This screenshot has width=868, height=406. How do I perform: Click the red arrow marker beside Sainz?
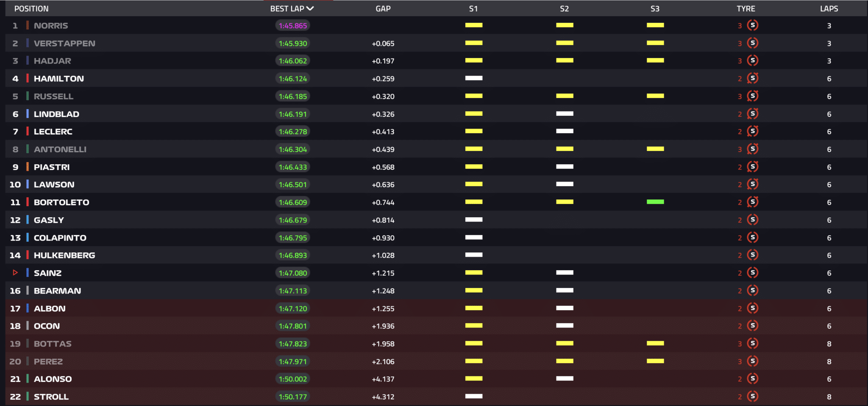[15, 273]
